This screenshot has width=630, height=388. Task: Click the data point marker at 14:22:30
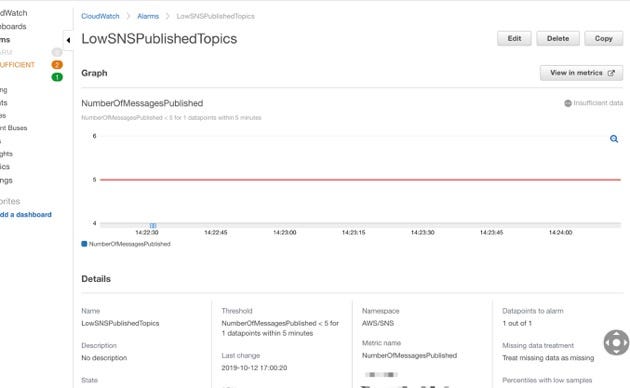[153, 226]
